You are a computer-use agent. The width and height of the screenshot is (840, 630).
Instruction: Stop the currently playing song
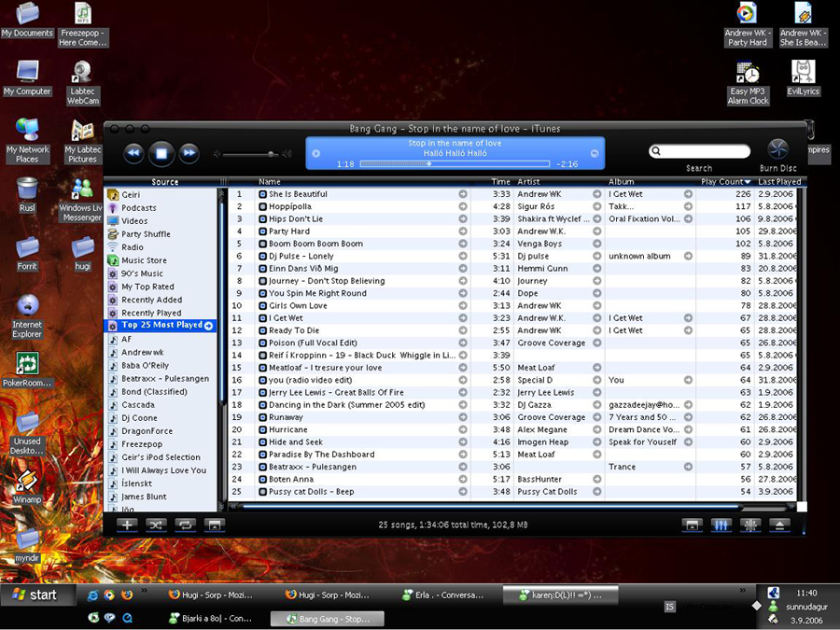(x=161, y=154)
